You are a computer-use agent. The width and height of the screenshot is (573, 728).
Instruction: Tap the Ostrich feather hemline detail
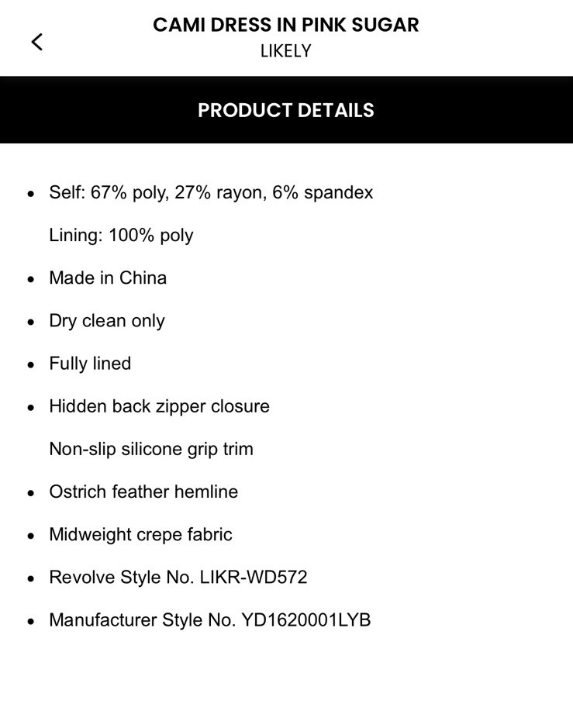[x=143, y=492]
